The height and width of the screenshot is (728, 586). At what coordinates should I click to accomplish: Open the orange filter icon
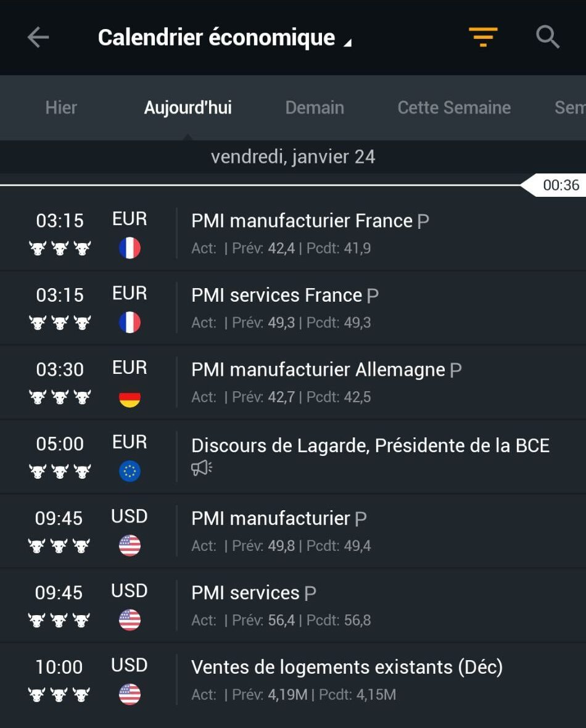point(483,37)
